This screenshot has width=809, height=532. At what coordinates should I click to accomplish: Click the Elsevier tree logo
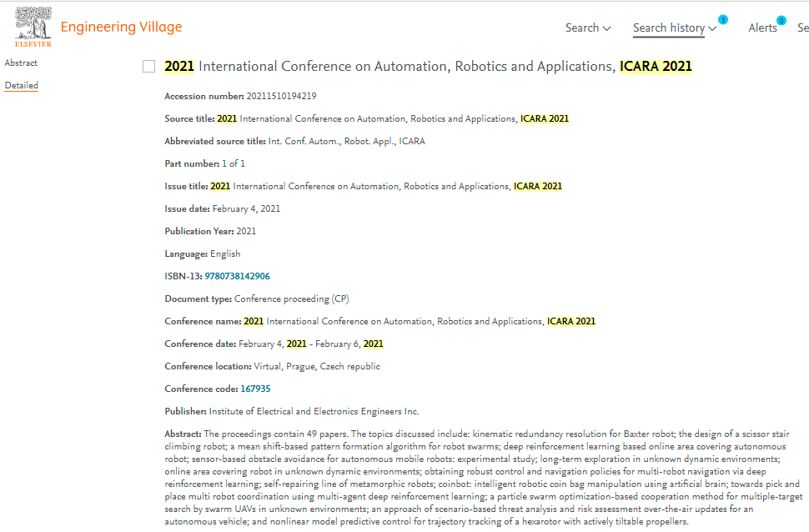[33, 28]
